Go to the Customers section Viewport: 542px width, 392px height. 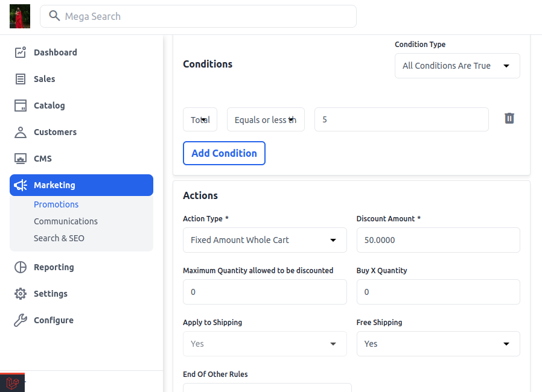pyautogui.click(x=81, y=132)
